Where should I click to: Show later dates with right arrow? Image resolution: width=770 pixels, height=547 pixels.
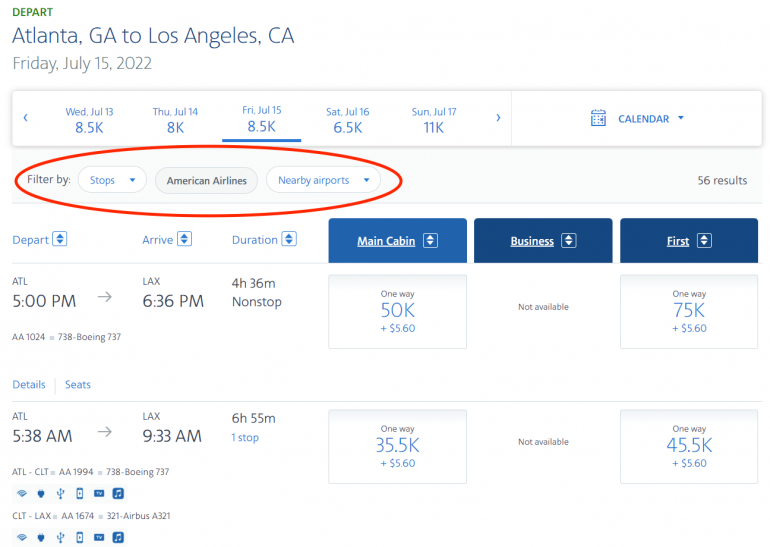tap(498, 118)
